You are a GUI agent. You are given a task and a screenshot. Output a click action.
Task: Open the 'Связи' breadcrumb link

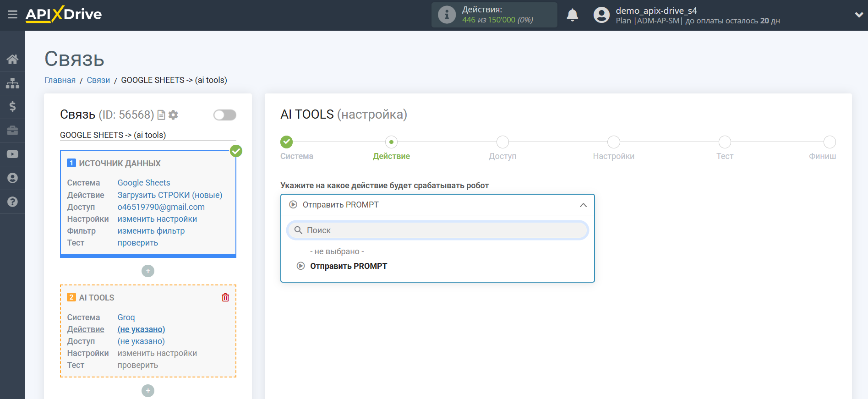(x=98, y=80)
